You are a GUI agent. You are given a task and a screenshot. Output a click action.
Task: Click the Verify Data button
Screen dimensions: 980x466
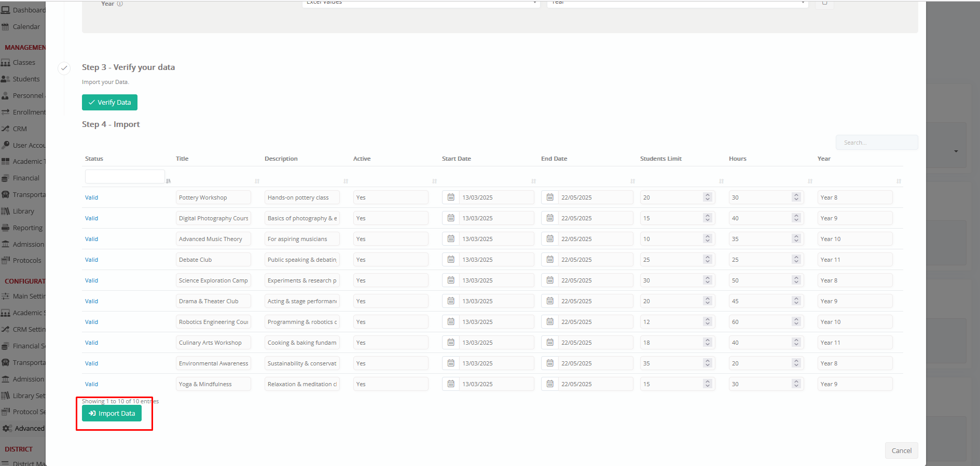pyautogui.click(x=109, y=102)
